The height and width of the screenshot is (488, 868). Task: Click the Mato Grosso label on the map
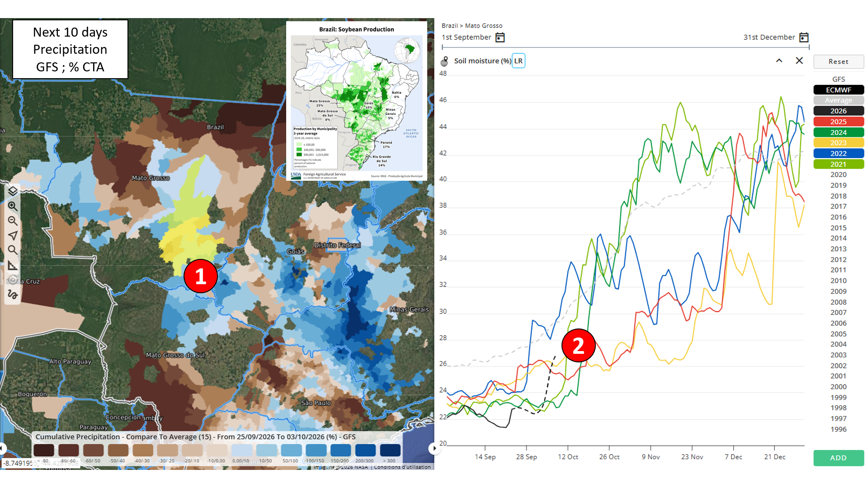click(151, 178)
